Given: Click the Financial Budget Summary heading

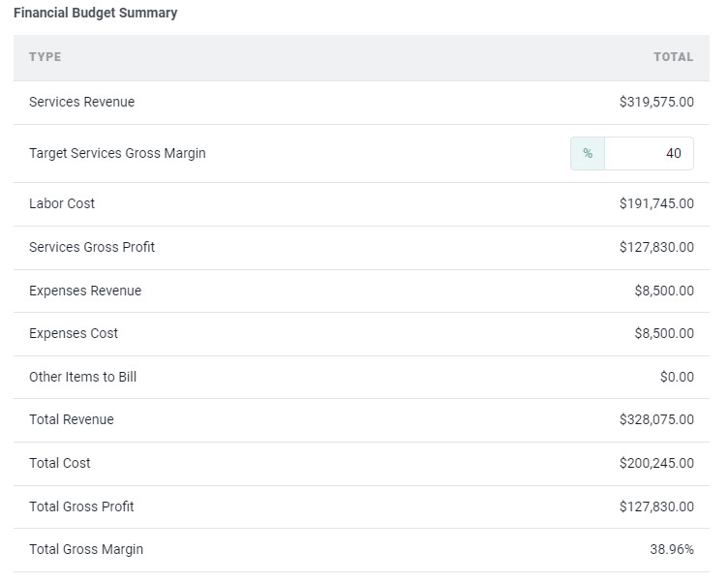Looking at the screenshot, I should click(95, 13).
